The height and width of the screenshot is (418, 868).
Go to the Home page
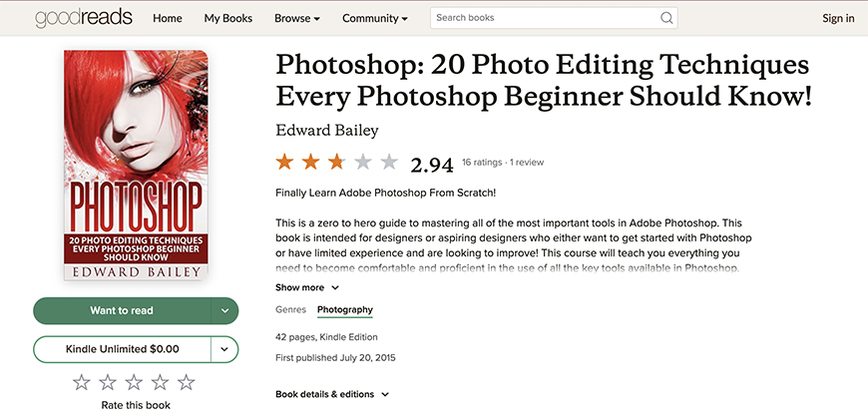point(168,18)
